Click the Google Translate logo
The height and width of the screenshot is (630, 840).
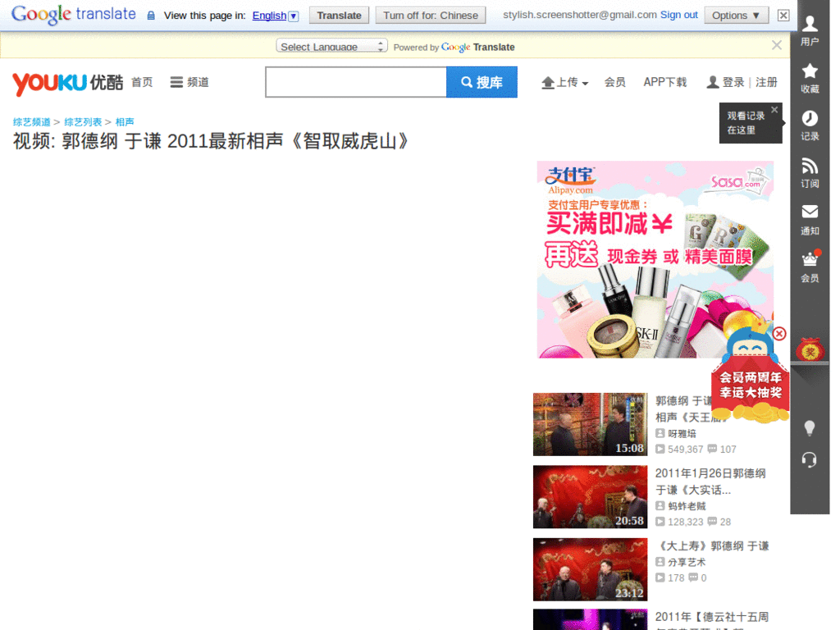click(73, 15)
